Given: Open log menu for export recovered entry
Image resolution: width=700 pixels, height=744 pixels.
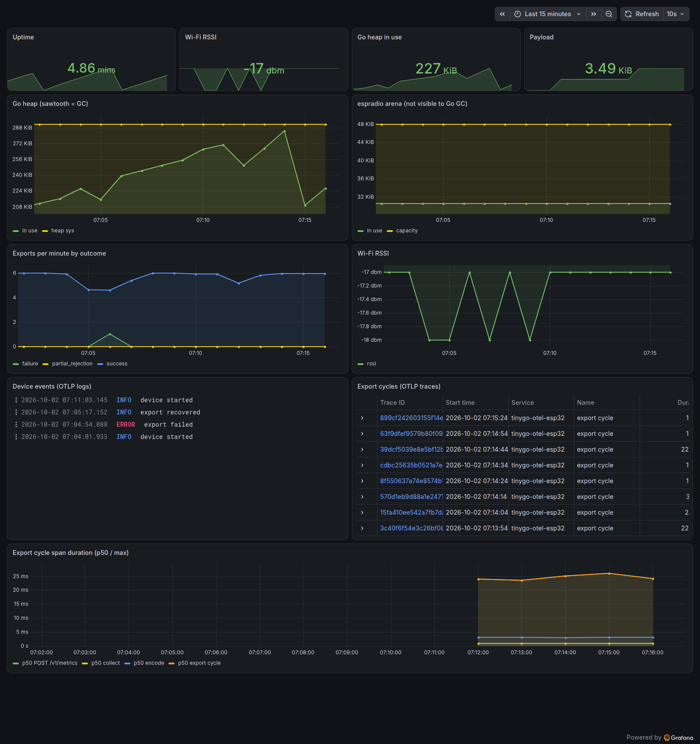Looking at the screenshot, I should (x=16, y=412).
